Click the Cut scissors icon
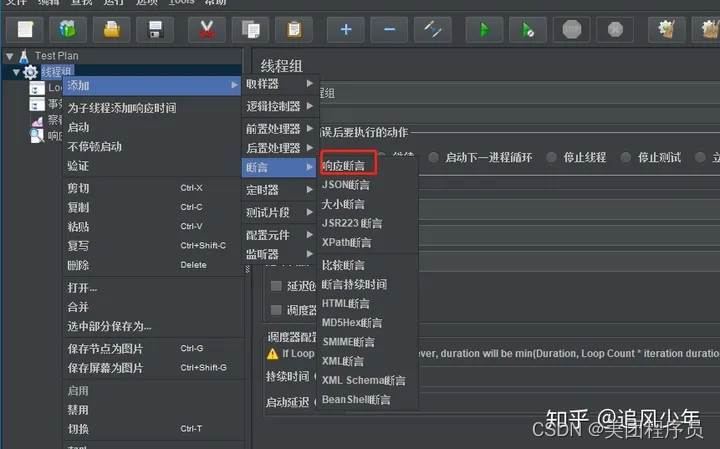 (x=207, y=30)
